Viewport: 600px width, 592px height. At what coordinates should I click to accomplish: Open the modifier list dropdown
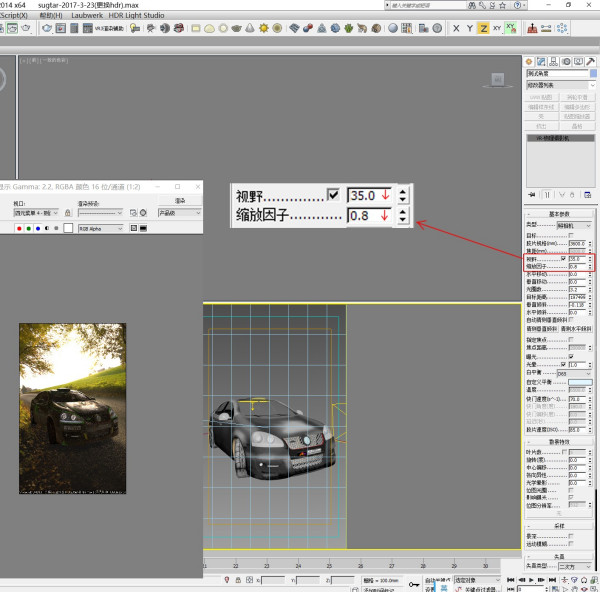point(561,85)
